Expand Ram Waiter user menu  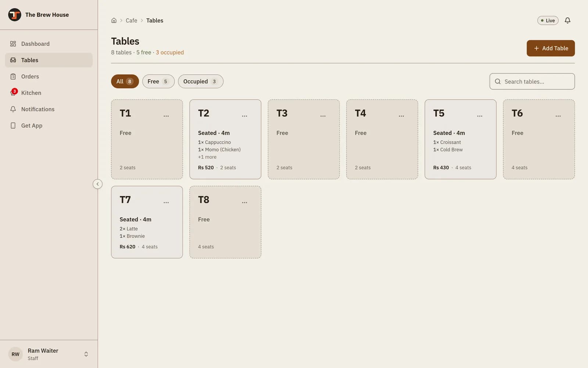(86, 354)
